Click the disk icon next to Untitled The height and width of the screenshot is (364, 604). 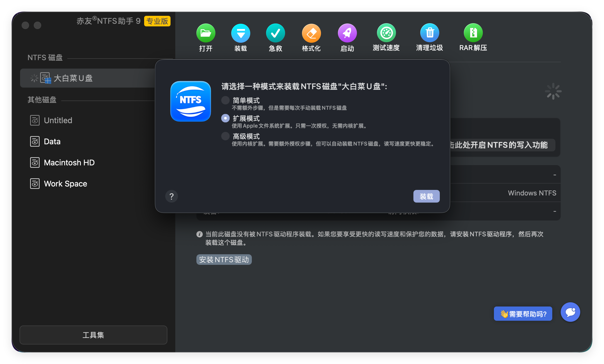pyautogui.click(x=35, y=120)
